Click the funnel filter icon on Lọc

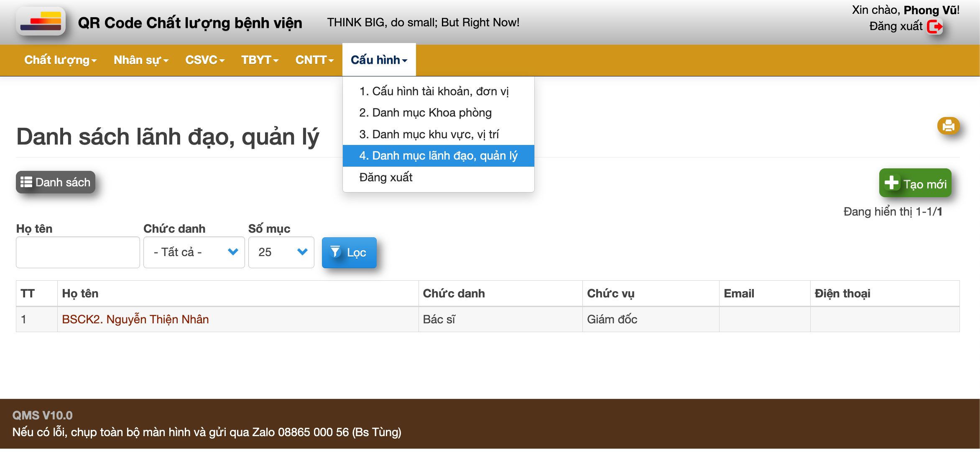(335, 252)
